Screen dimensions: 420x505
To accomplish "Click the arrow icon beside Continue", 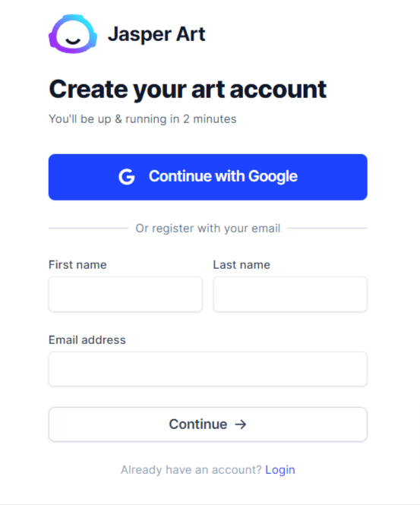I will (241, 425).
